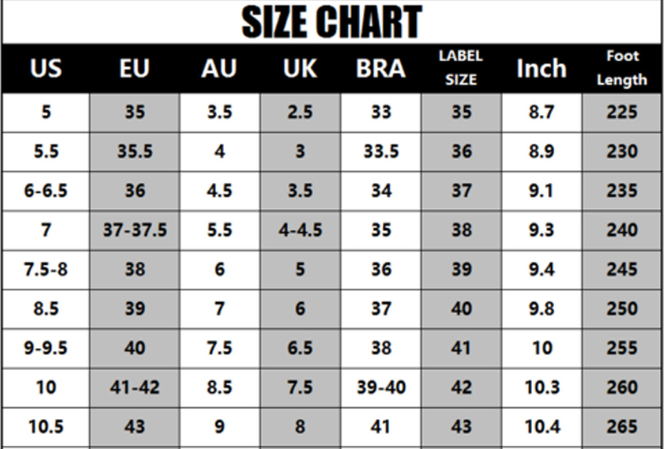Click the 10.4 inch cell
Viewport: 666px width, 449px height.
(x=542, y=426)
